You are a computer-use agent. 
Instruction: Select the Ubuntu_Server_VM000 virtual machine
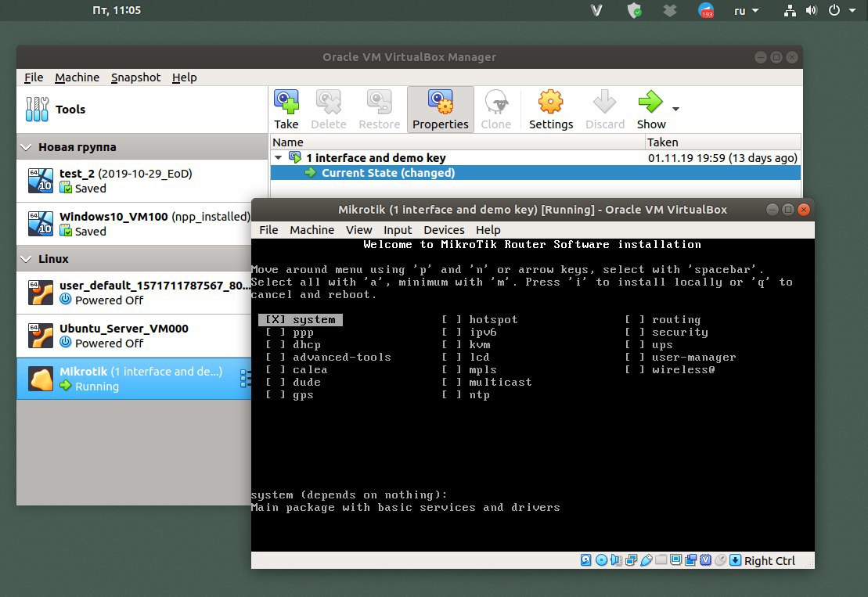tap(135, 336)
